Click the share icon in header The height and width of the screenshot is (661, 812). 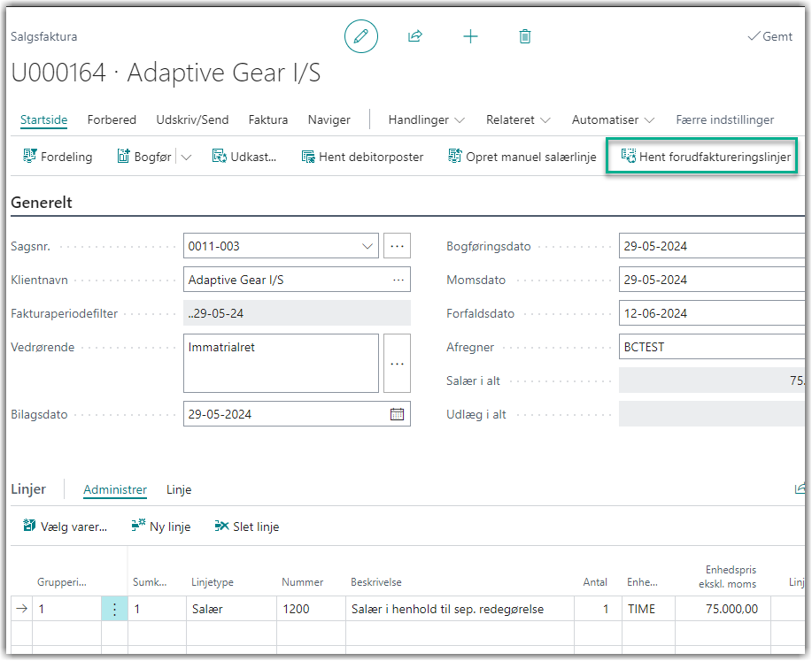pos(415,36)
